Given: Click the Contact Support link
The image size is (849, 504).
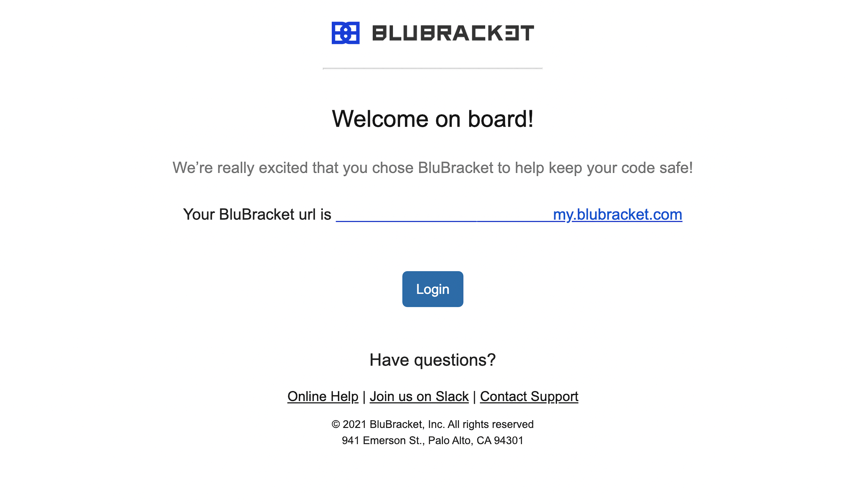Looking at the screenshot, I should pos(529,395).
